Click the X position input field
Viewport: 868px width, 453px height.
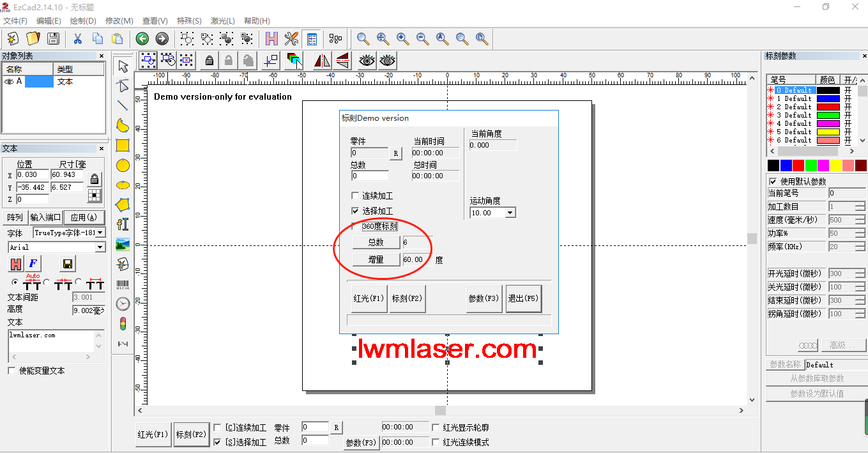(x=33, y=174)
